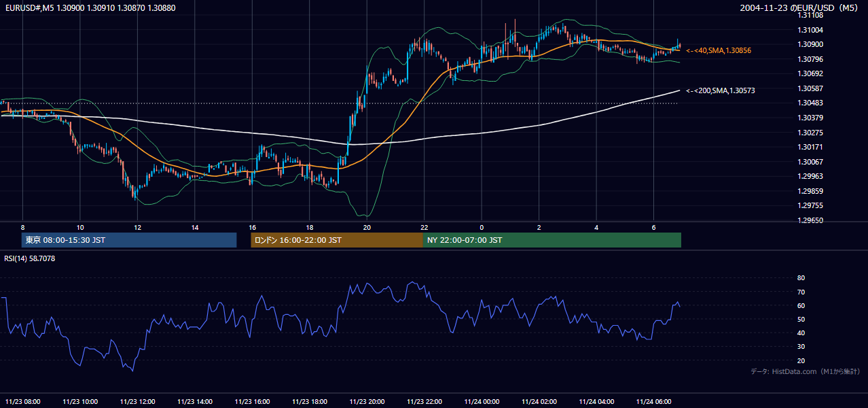The width and height of the screenshot is (868, 408).
Task: Click price axis label 1.30796
Action: point(811,59)
